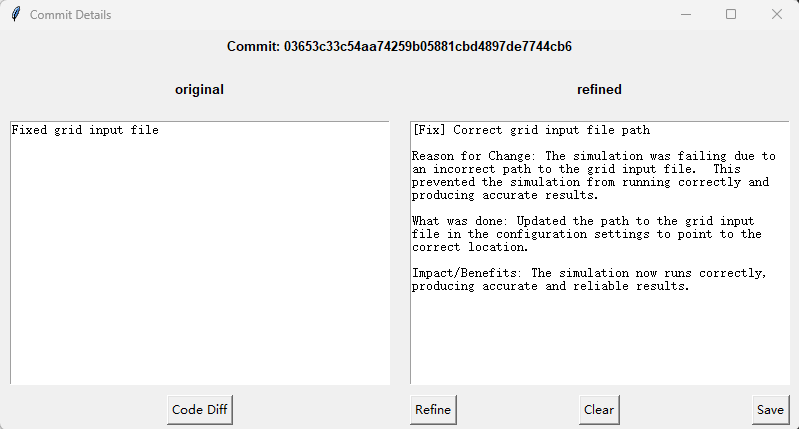Maximize the Commit Details window
The width and height of the screenshot is (799, 429).
click(731, 14)
